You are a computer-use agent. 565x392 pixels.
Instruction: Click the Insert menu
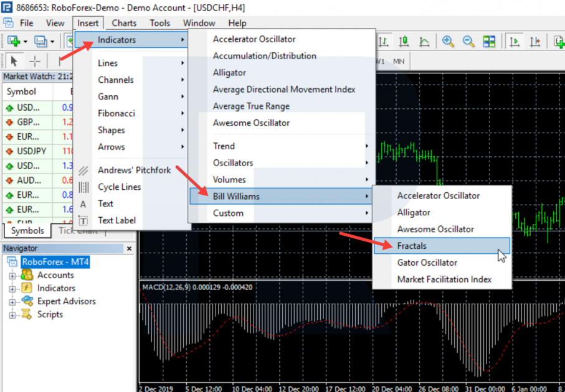[x=88, y=24]
